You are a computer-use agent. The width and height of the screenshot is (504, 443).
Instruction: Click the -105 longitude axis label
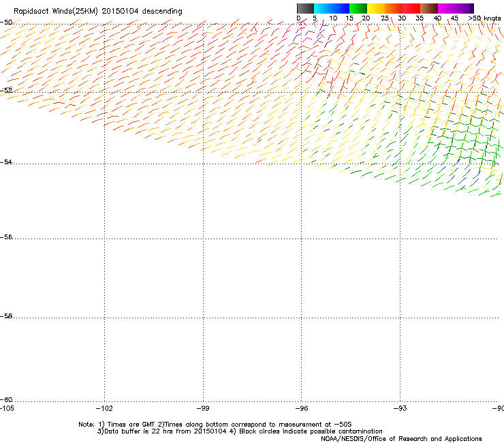[7, 408]
